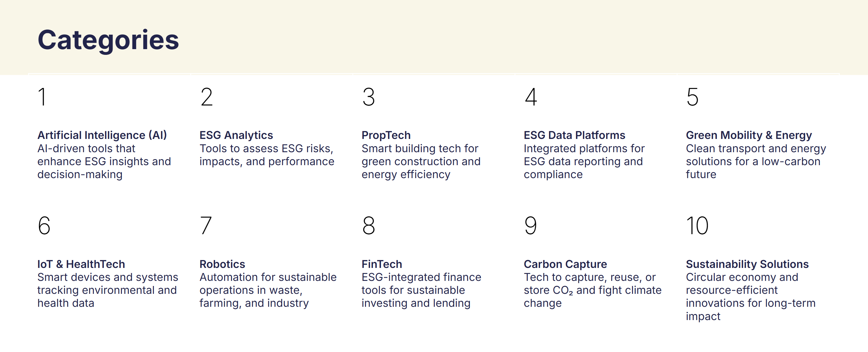868x352 pixels.
Task: Click the PropTech category heading
Action: pyautogui.click(x=386, y=135)
